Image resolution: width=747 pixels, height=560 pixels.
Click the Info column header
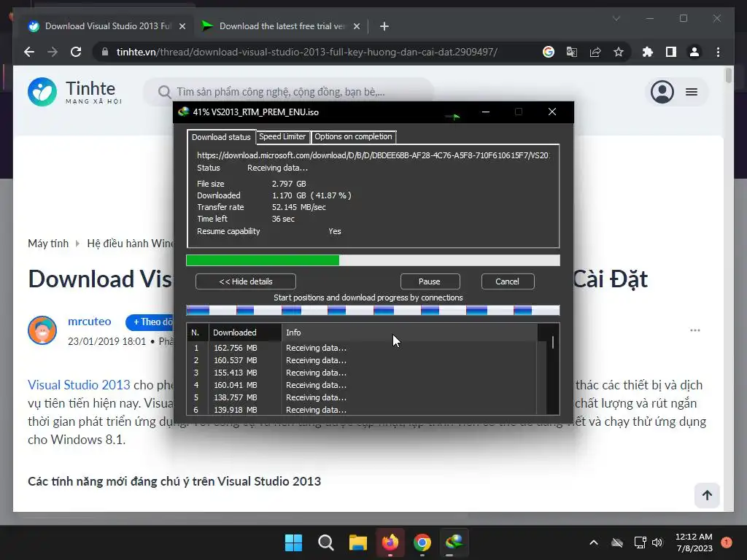click(x=410, y=332)
